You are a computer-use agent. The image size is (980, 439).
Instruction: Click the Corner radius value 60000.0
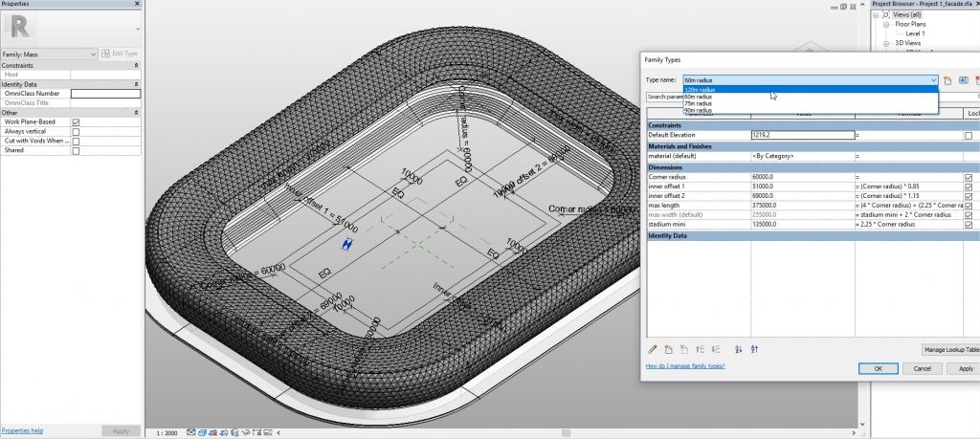pyautogui.click(x=803, y=177)
